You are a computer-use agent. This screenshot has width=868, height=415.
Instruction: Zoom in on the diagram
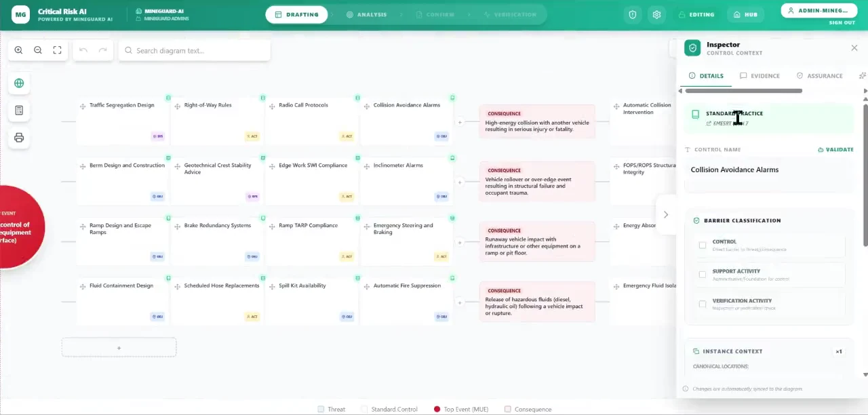coord(18,50)
